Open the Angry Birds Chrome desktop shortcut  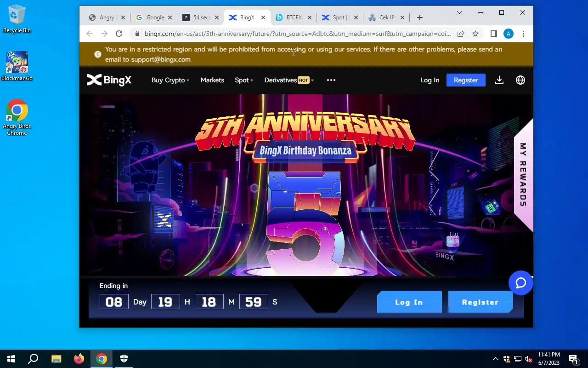(17, 117)
